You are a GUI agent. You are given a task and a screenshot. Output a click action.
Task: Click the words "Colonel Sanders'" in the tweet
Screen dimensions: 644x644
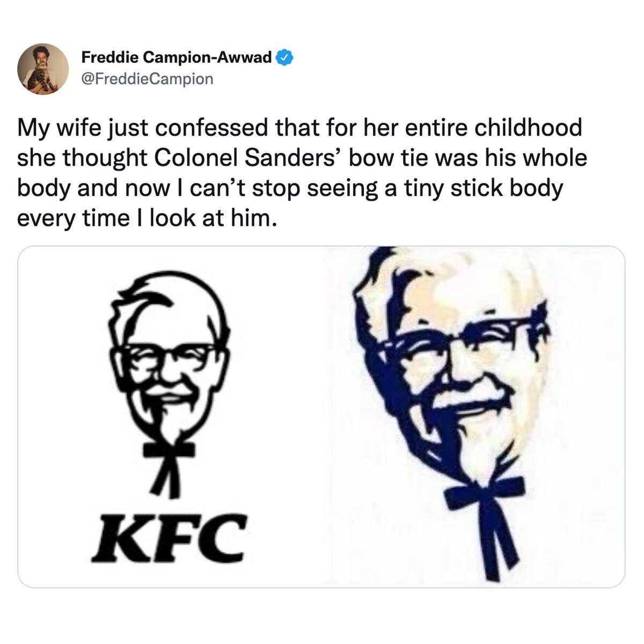(x=248, y=158)
